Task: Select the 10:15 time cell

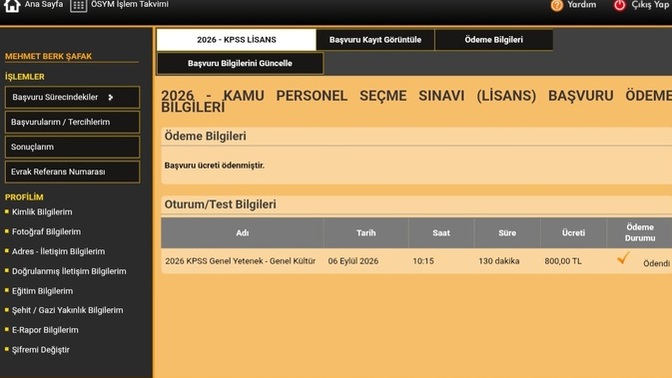Action: point(423,261)
